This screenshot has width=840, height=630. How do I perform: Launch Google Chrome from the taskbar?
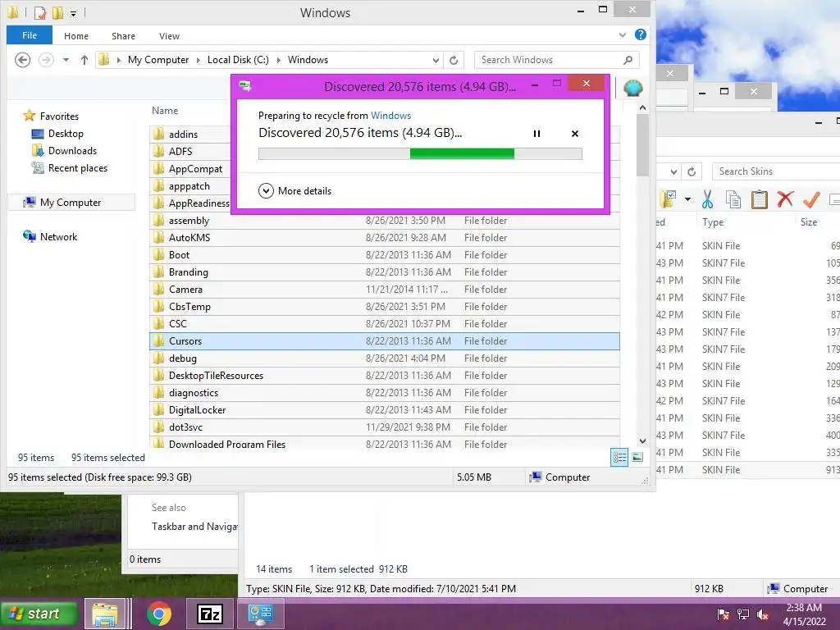[159, 614]
